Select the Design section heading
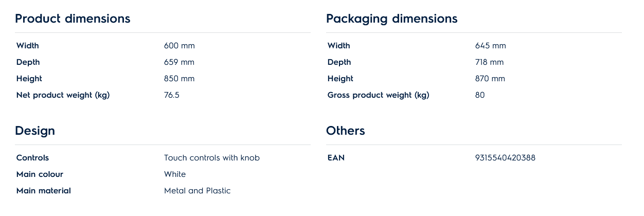 (35, 131)
